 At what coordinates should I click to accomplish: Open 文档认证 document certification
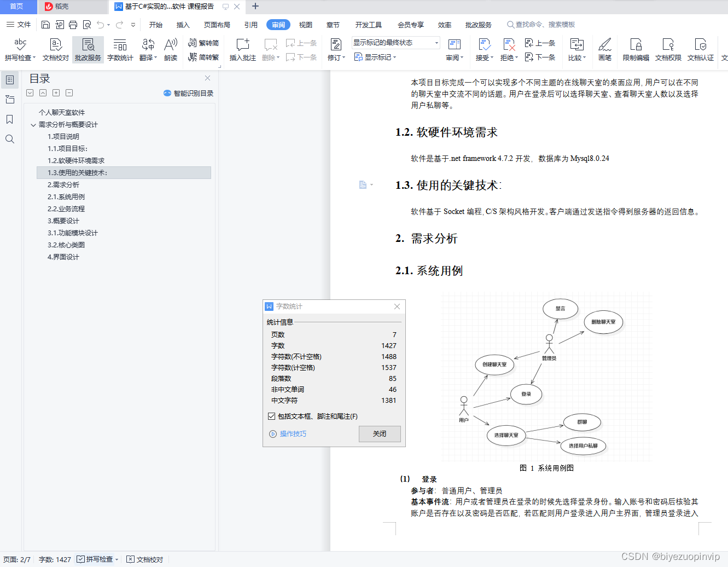(x=701, y=49)
